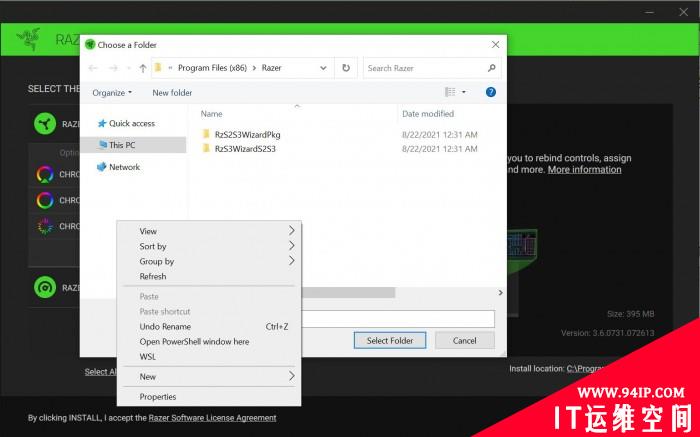Expand the Group by submenu
700x437 pixels.
(209, 261)
